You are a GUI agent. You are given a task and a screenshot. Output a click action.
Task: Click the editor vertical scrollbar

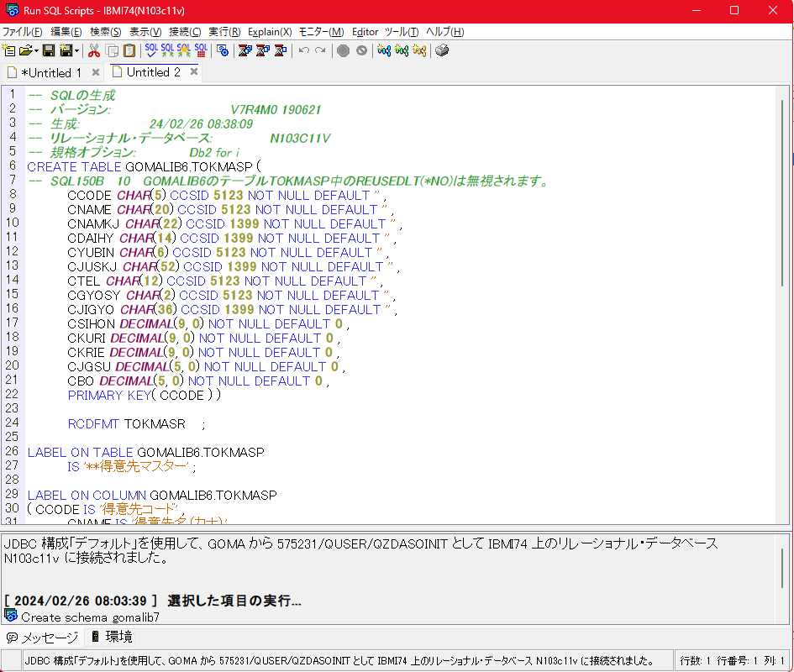(782, 192)
